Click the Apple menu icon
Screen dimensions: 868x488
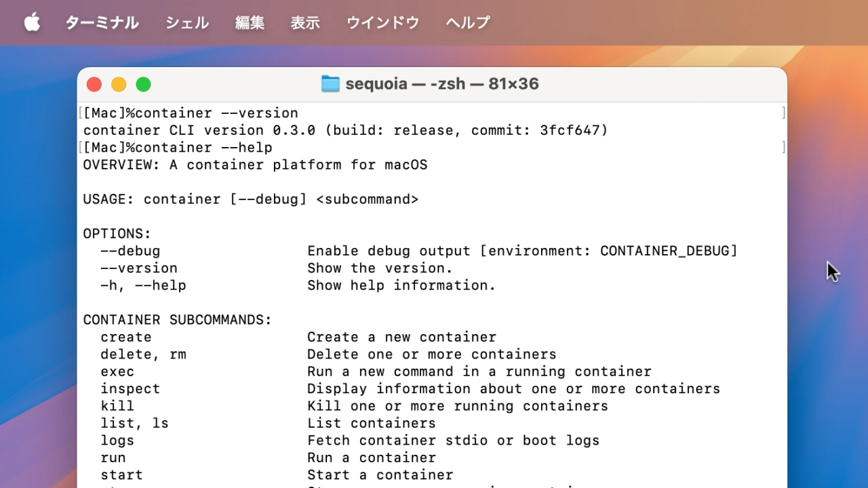[x=32, y=22]
